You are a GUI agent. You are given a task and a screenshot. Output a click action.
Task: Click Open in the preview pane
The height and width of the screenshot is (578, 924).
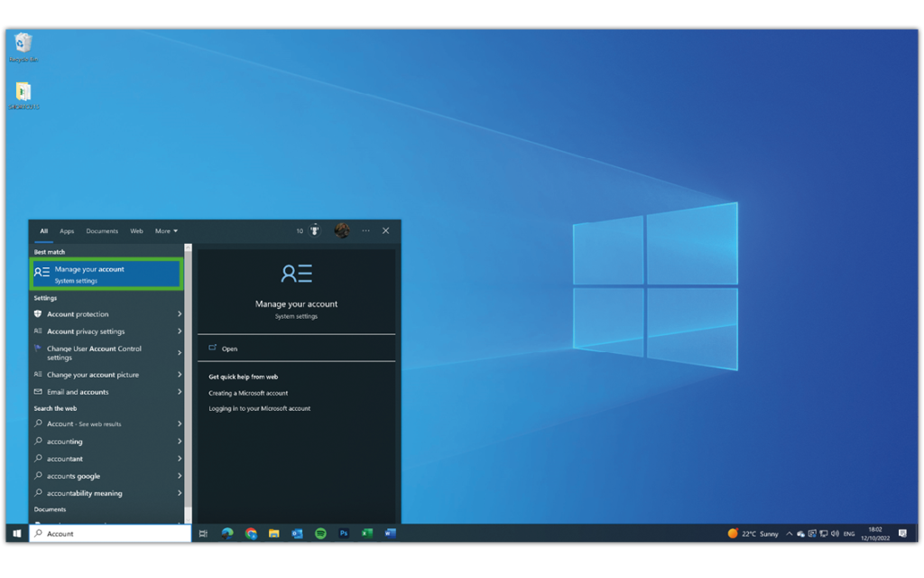point(229,349)
